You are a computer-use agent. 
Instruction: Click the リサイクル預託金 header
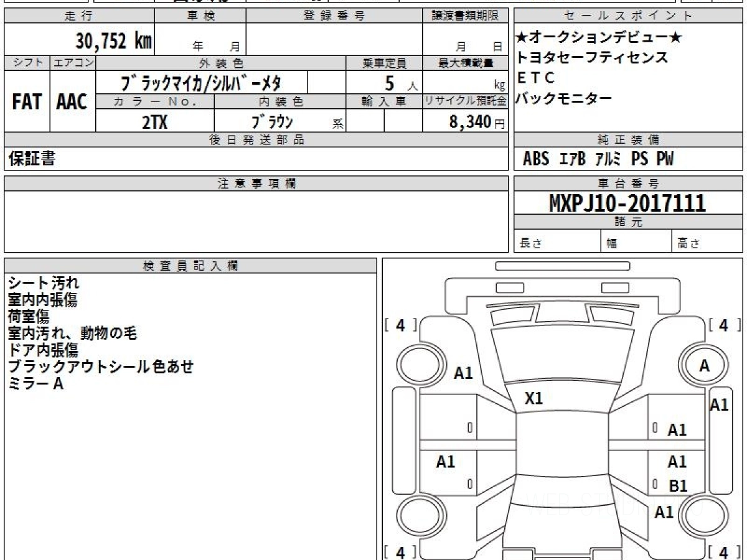[x=465, y=101]
